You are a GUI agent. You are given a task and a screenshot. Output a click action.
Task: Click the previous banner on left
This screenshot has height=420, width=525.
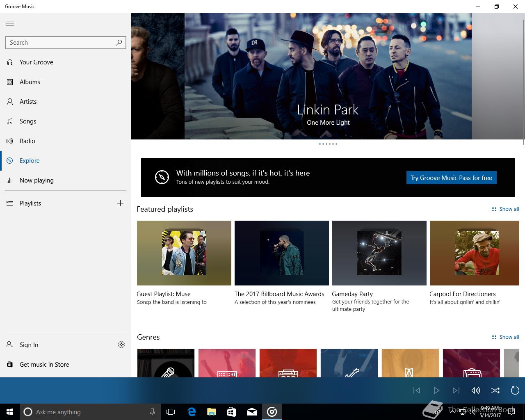(158, 76)
